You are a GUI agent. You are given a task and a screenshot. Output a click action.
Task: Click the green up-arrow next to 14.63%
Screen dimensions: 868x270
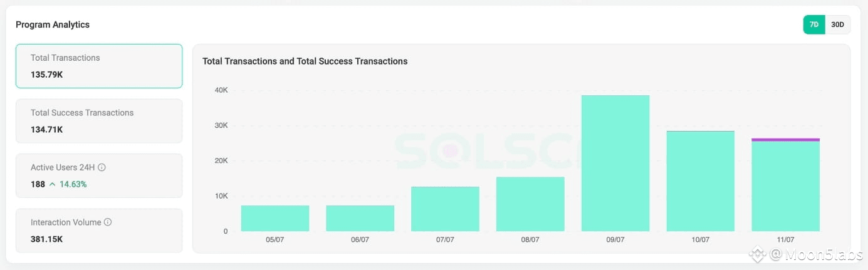pyautogui.click(x=53, y=184)
